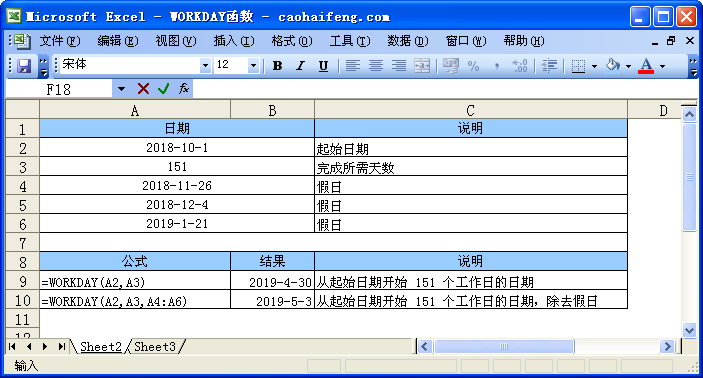Select cell with =WORKDAY(A2,A3,A4:A6)
Image resolution: width=703 pixels, height=378 pixels.
click(135, 300)
